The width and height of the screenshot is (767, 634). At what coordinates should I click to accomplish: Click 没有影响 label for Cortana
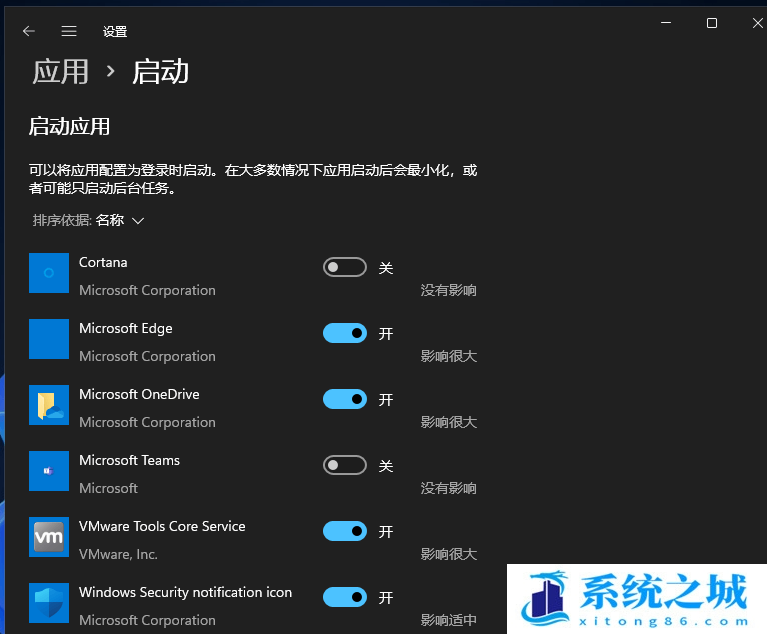tap(449, 290)
